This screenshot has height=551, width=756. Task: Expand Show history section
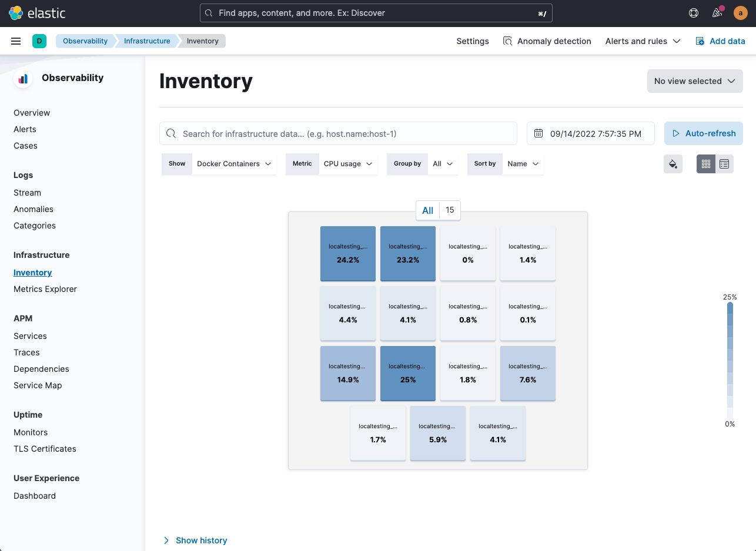pyautogui.click(x=195, y=540)
